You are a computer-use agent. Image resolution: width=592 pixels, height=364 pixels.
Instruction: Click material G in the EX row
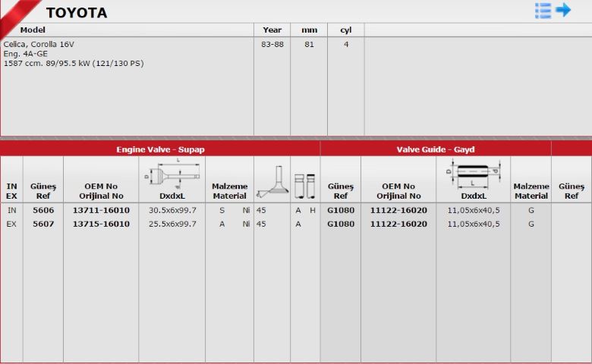coord(531,224)
